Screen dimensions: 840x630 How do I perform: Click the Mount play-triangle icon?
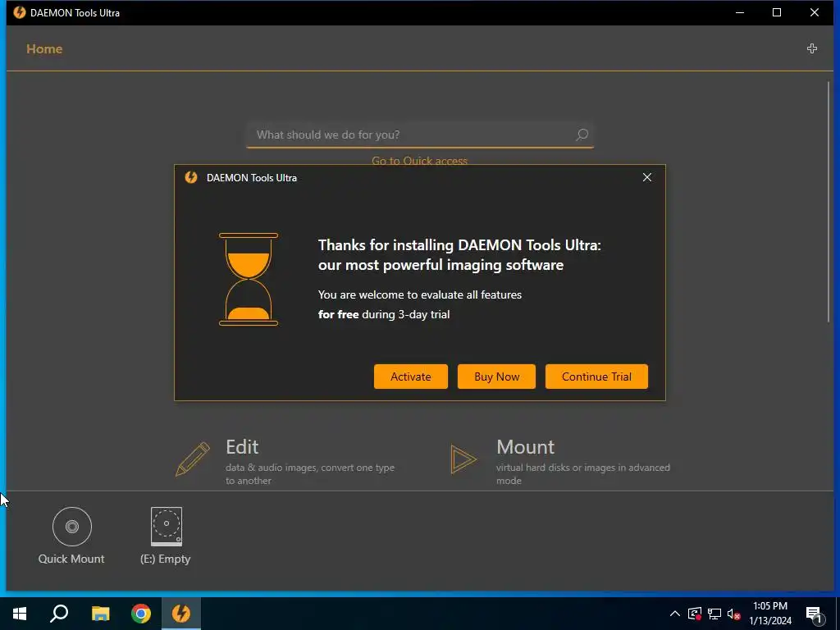pyautogui.click(x=463, y=459)
